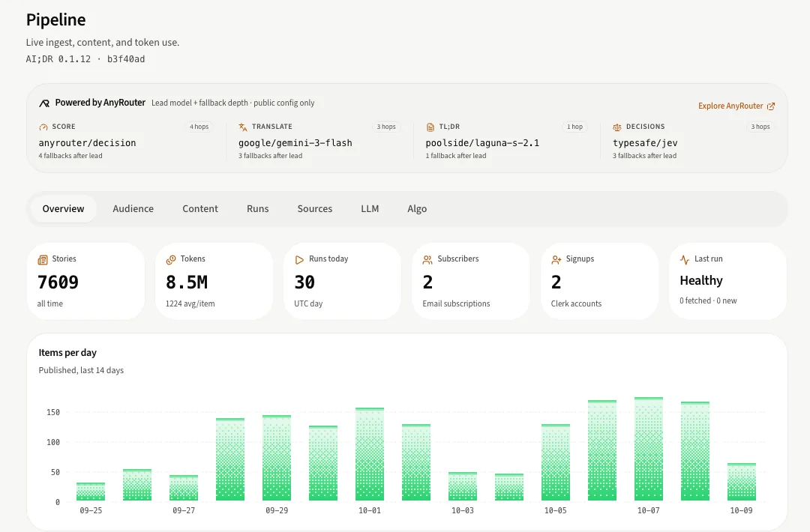Click the AnyRouter logo icon
The image size is (810, 532).
44,103
